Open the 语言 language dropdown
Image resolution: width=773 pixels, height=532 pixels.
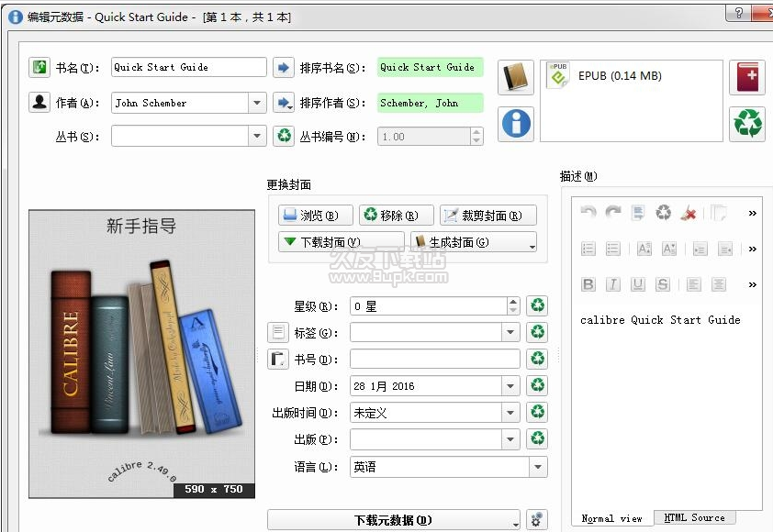coord(538,467)
